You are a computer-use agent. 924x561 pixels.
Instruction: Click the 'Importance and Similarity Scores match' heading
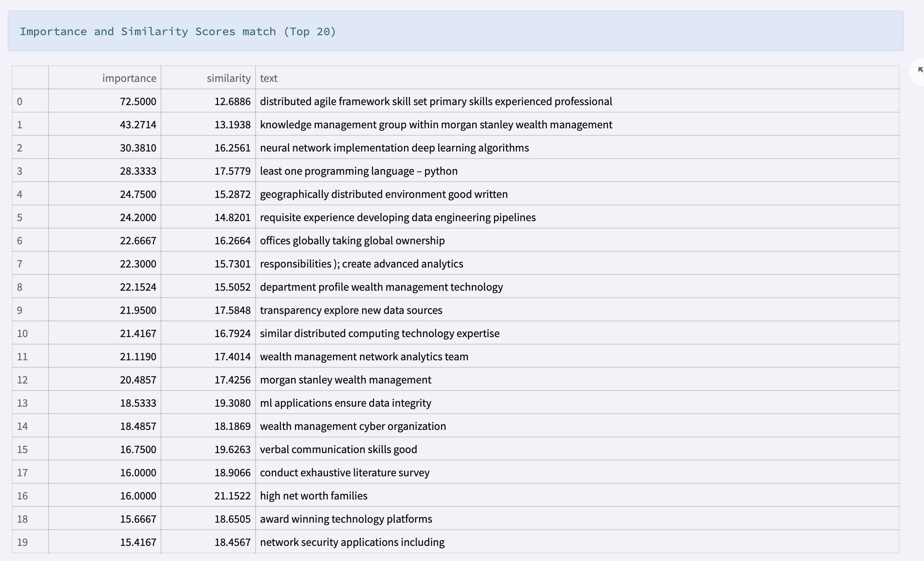pos(178,32)
